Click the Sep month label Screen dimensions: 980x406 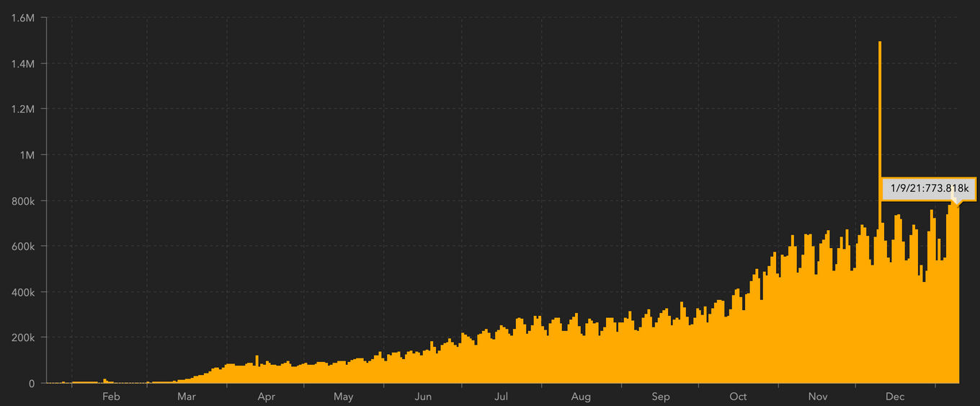[661, 397]
